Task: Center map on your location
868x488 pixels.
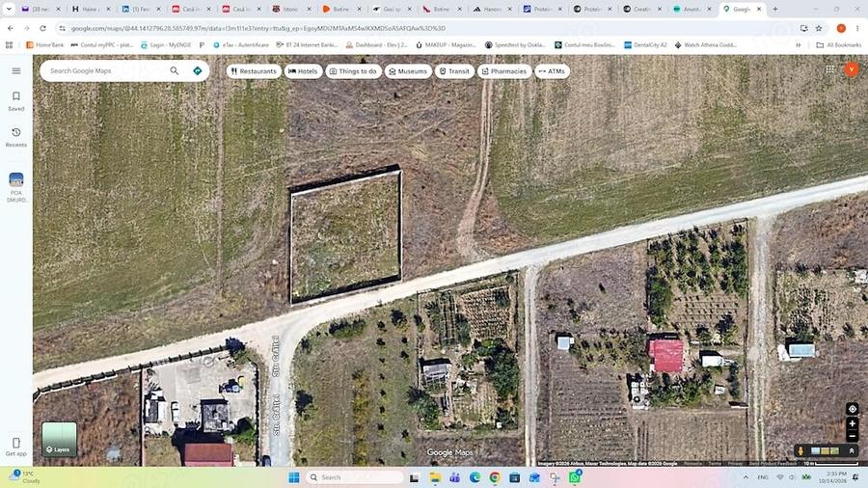Action: pos(852,409)
